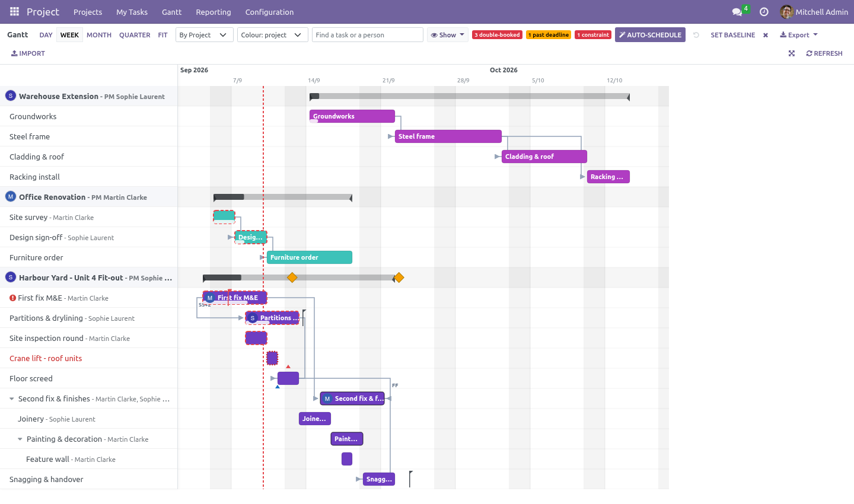Click the Crane lift task bar
This screenshot has height=504, width=854.
click(272, 358)
